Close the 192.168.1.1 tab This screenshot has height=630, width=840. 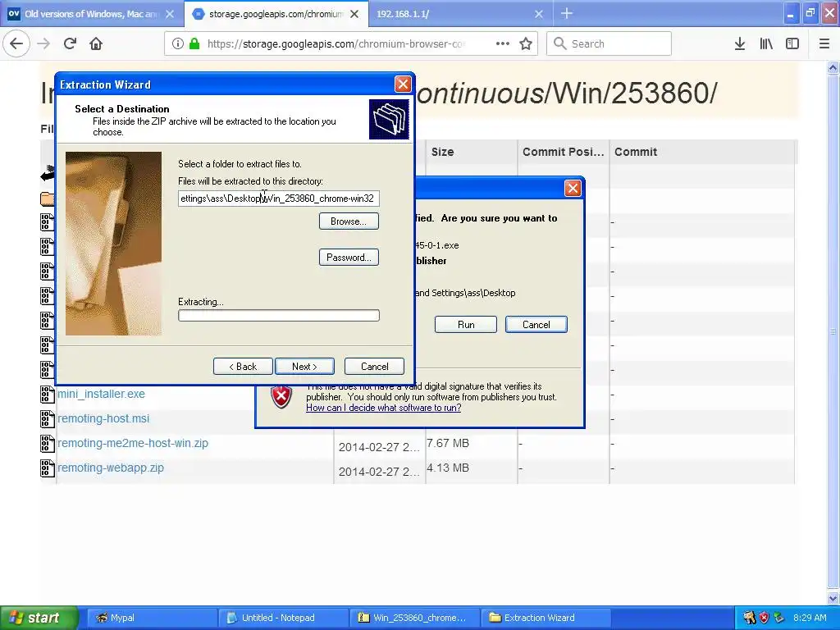[539, 14]
